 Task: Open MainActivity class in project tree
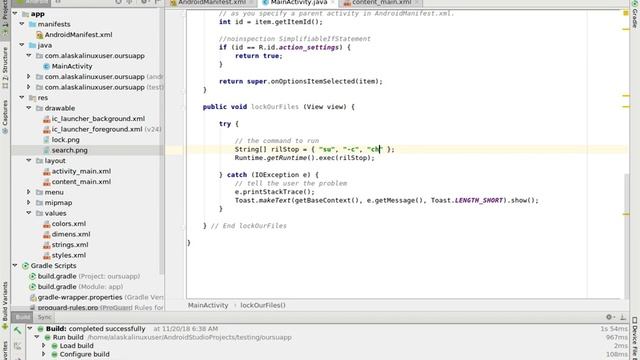(71, 66)
